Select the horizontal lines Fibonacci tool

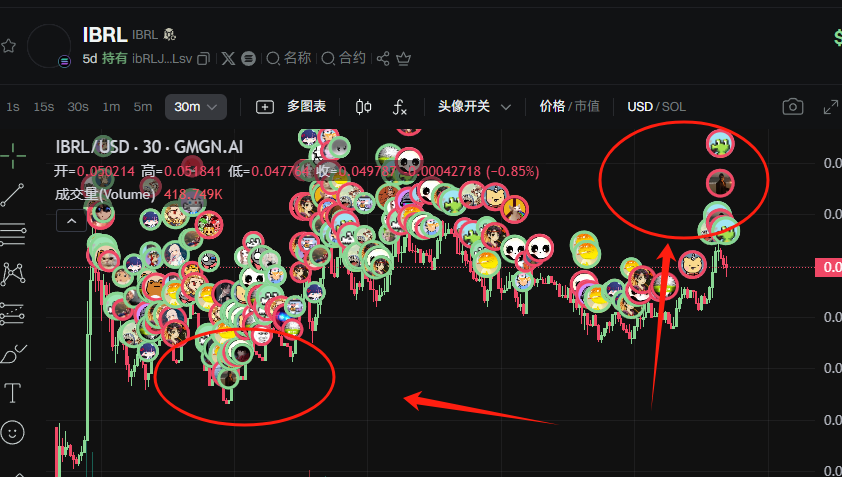click(13, 235)
